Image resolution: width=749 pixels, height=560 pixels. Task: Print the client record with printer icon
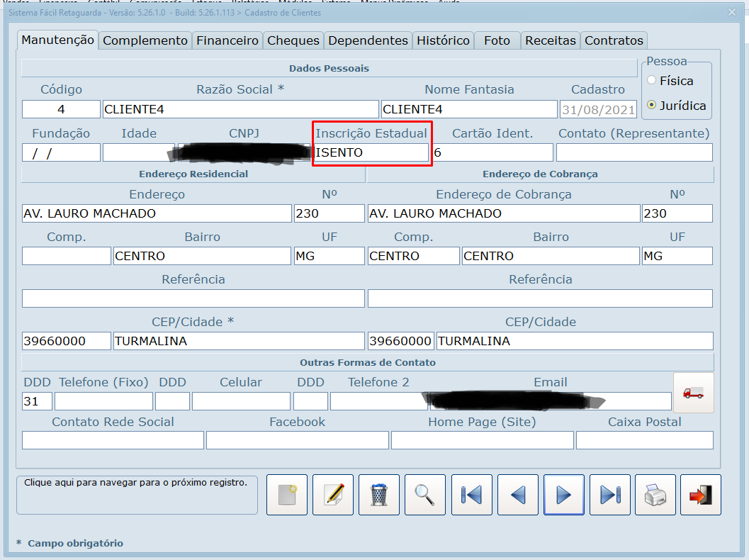pos(655,495)
